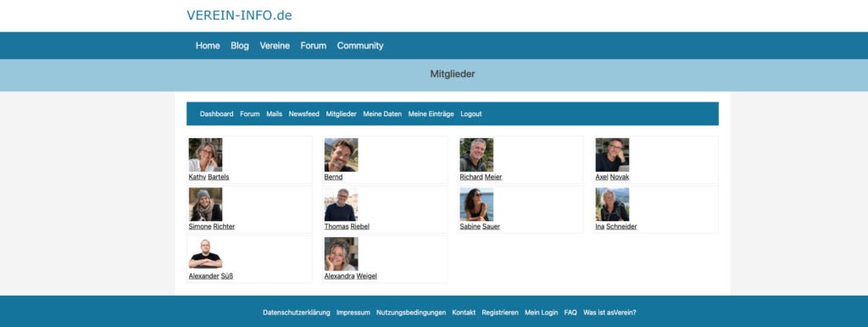Screen dimensions: 868x327
Task: Open Alexandra Weigel profile photo
Action: click(x=341, y=254)
